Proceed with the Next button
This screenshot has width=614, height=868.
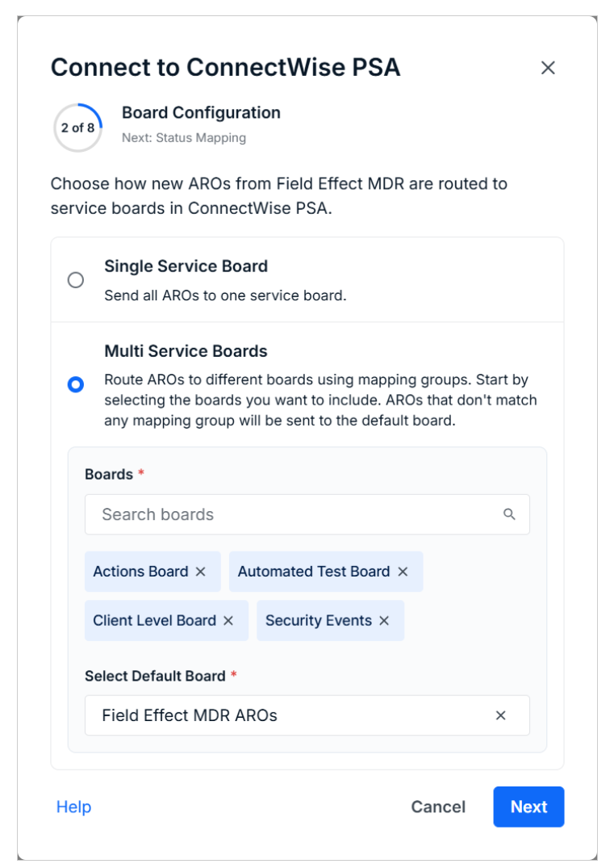coord(528,807)
